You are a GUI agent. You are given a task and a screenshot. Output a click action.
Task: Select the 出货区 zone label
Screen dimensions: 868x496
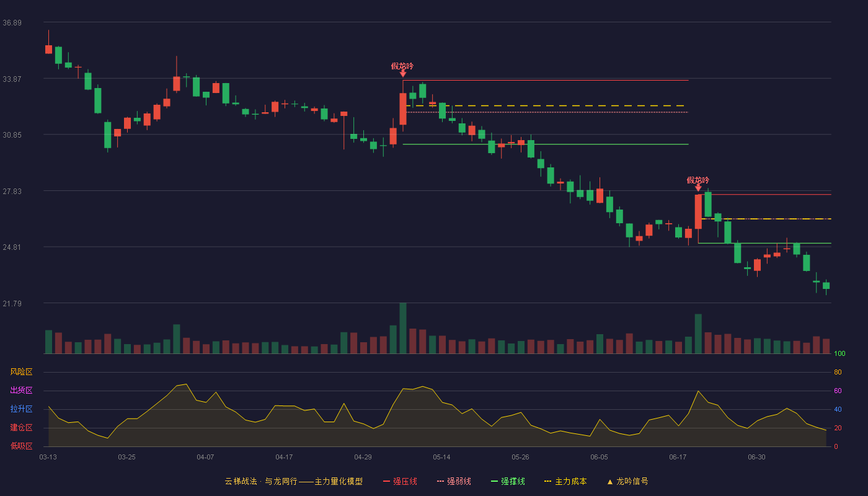click(21, 391)
